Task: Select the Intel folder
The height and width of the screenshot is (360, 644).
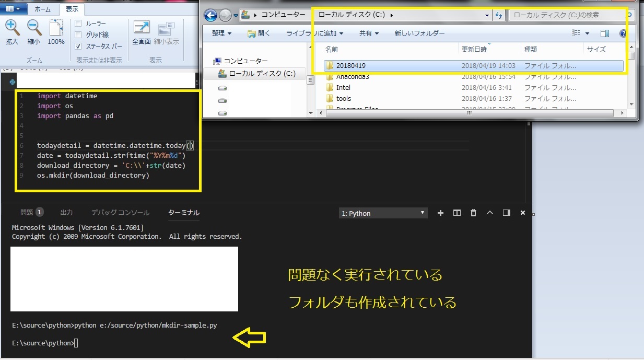Action: point(343,88)
